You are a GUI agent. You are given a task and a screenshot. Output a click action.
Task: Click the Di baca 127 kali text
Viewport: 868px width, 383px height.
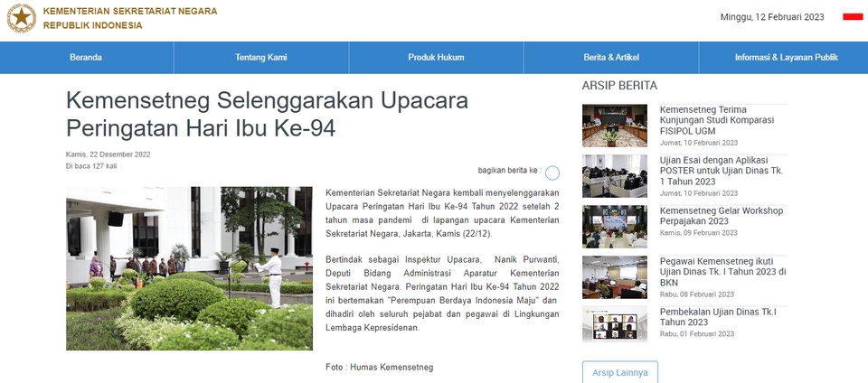pyautogui.click(x=91, y=166)
